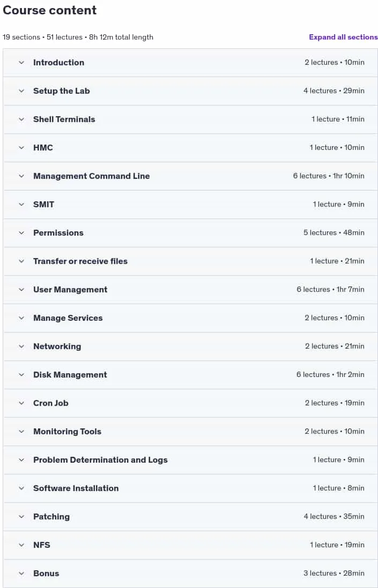Click the Networking chevron icon
378x588 pixels.
[x=21, y=346]
